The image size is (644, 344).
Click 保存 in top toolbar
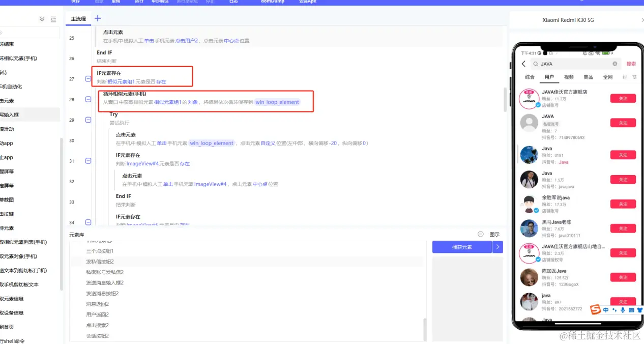click(x=75, y=2)
